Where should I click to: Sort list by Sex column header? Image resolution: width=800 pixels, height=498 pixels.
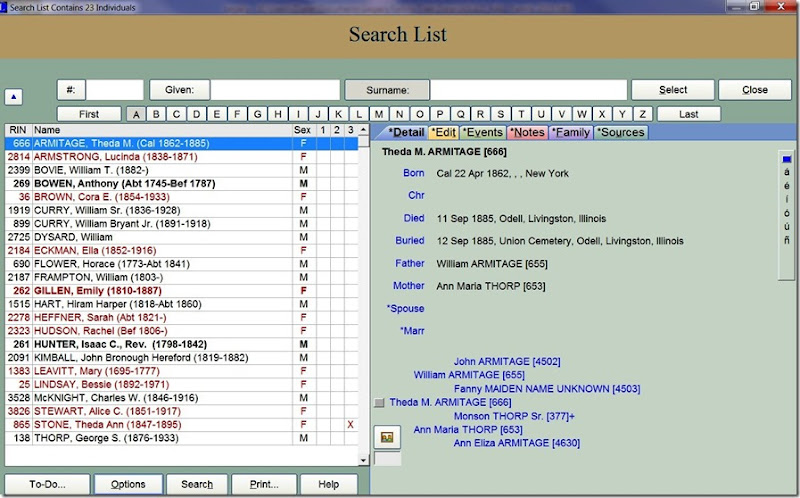pyautogui.click(x=303, y=130)
